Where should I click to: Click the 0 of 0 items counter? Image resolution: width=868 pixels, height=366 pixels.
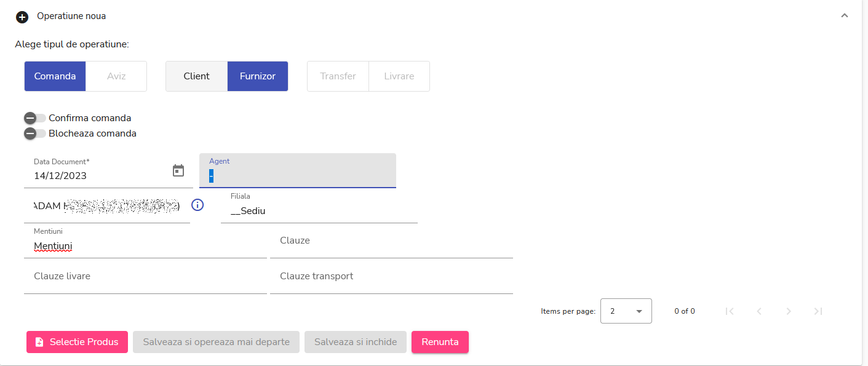tap(684, 311)
